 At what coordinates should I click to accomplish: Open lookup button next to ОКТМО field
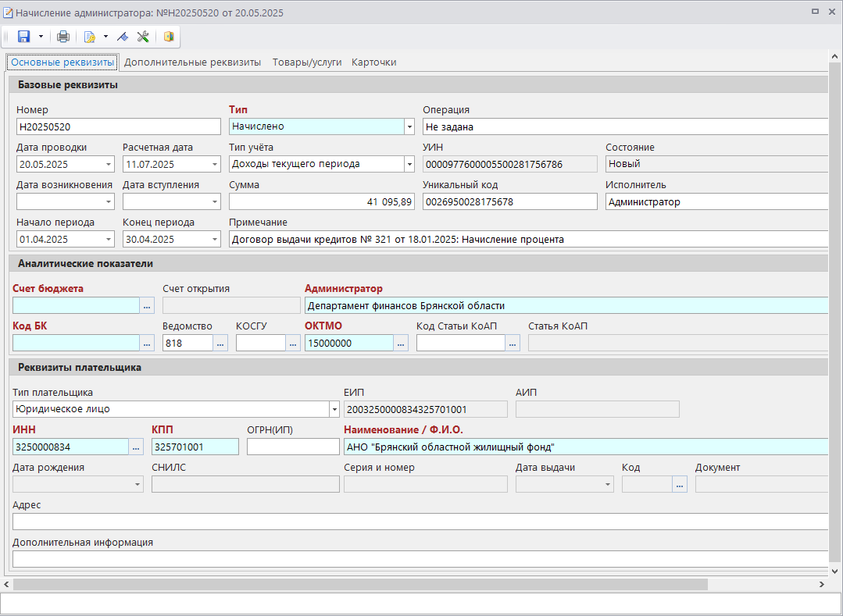[401, 343]
